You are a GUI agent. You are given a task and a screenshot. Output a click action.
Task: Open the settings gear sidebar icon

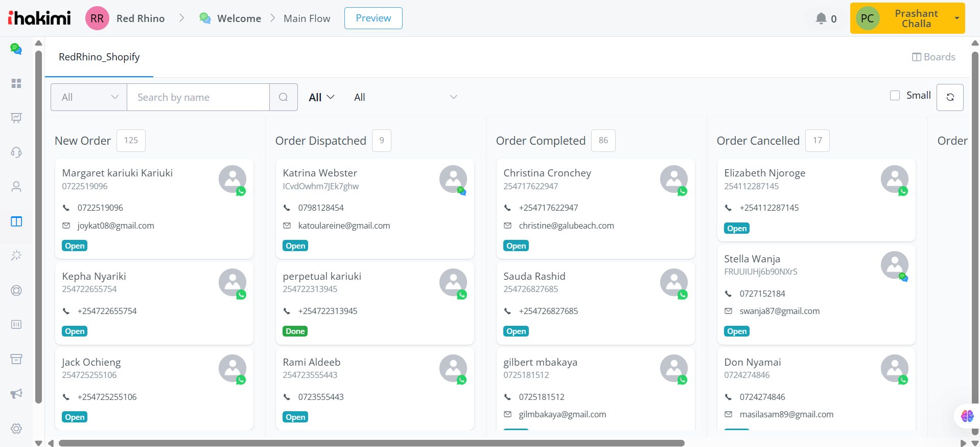pyautogui.click(x=16, y=429)
